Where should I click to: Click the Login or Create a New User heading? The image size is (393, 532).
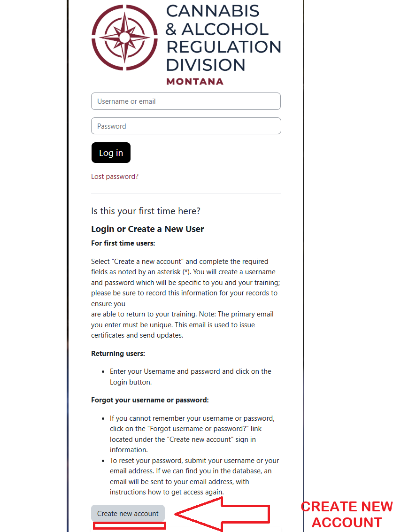point(147,229)
